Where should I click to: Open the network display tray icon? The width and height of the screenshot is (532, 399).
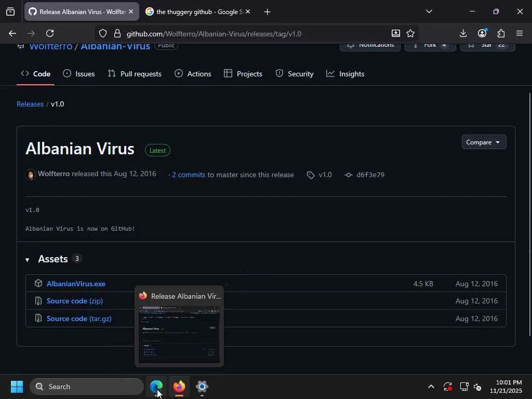(464, 387)
